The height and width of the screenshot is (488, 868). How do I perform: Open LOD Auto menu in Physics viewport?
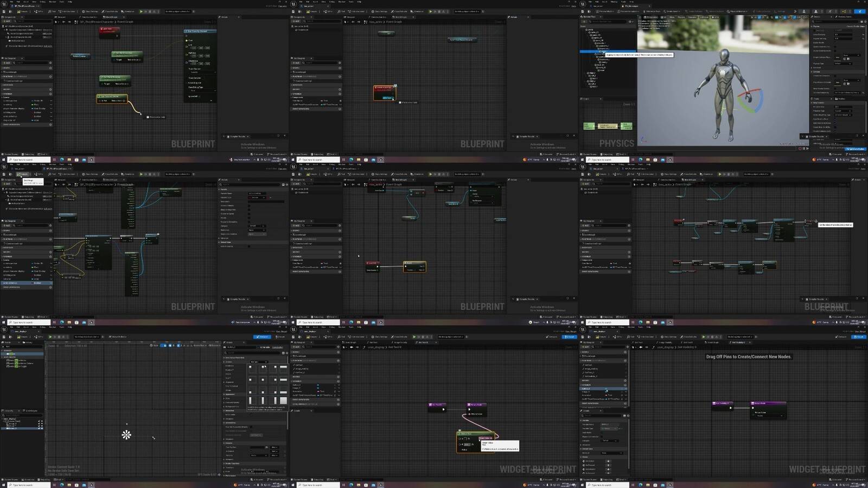704,17
